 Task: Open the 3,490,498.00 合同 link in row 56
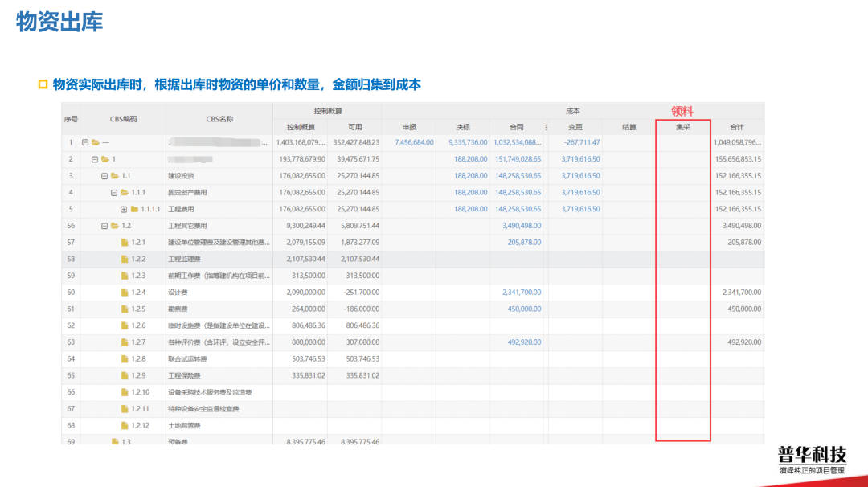(522, 226)
